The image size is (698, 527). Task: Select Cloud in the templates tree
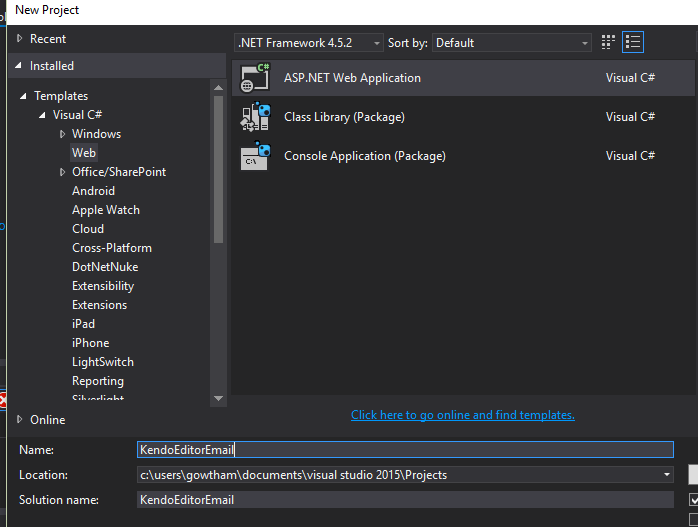[x=88, y=229]
